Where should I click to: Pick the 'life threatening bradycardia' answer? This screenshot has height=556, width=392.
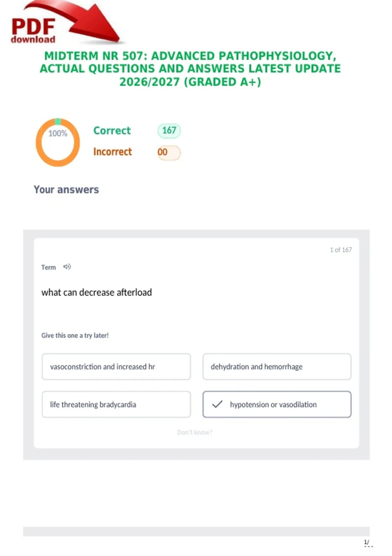click(x=116, y=405)
